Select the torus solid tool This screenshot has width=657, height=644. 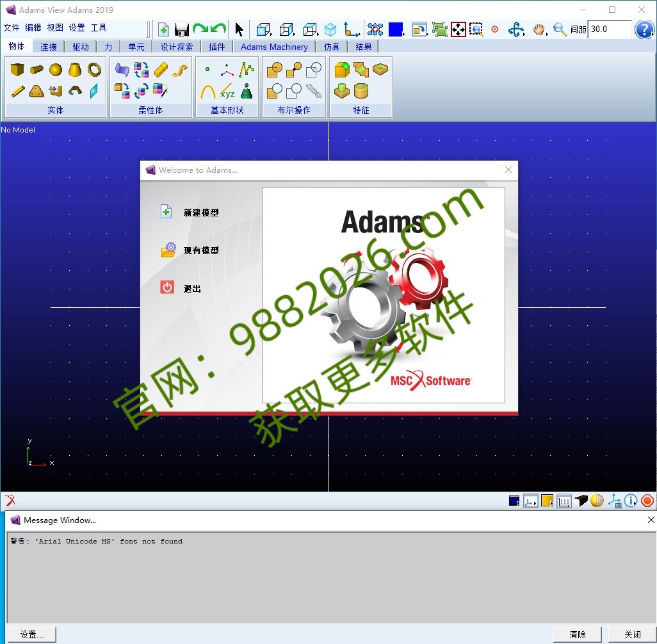[x=94, y=70]
